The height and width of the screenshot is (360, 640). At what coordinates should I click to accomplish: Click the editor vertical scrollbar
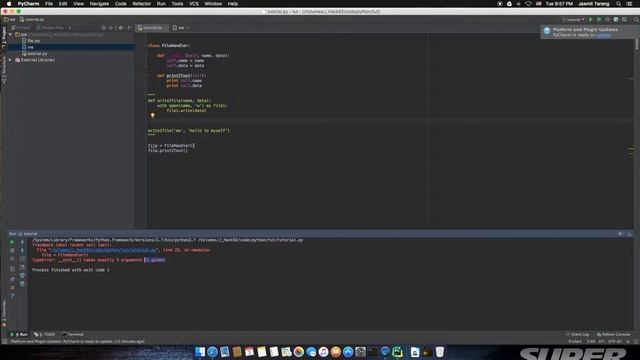[x=636, y=44]
